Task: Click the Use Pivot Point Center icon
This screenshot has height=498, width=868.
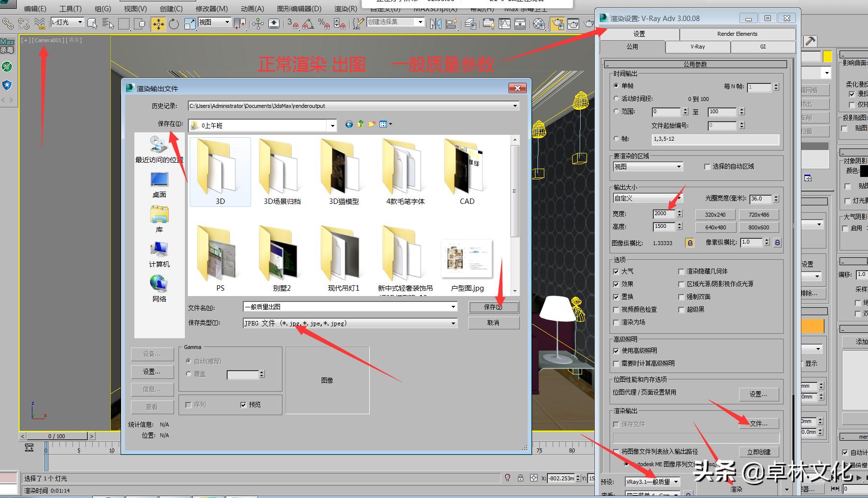Action: [240, 23]
